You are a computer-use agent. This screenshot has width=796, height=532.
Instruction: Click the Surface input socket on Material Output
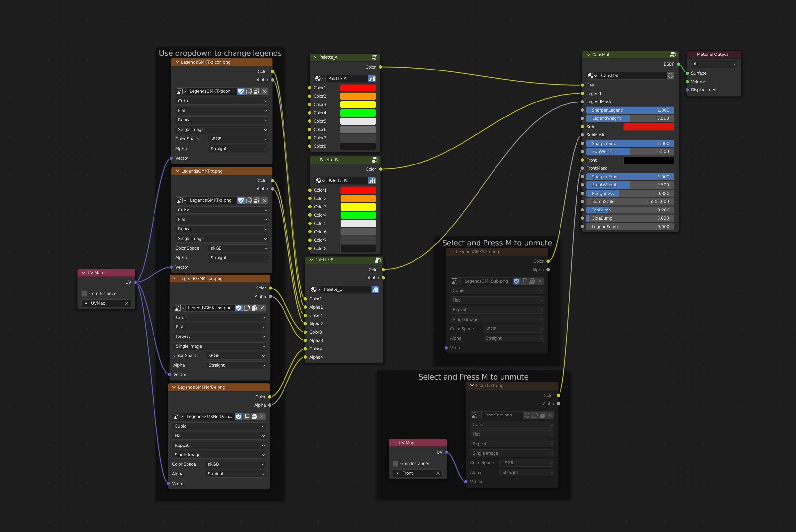pos(687,73)
